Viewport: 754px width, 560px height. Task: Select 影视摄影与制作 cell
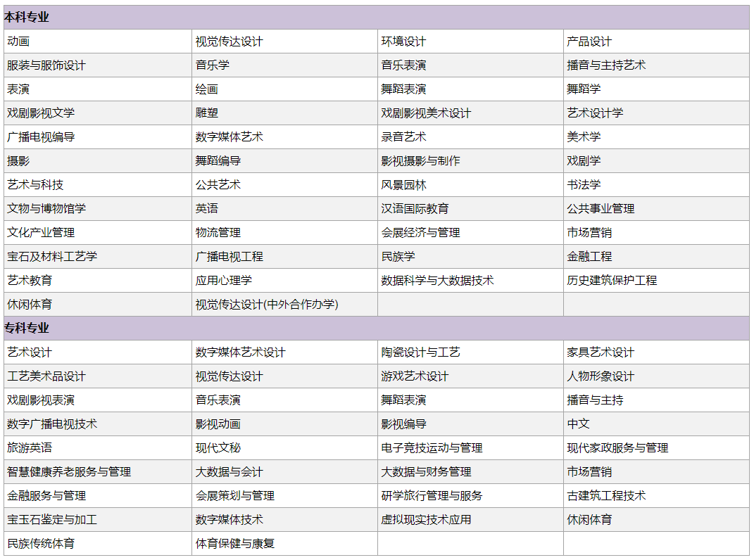[x=470, y=161]
